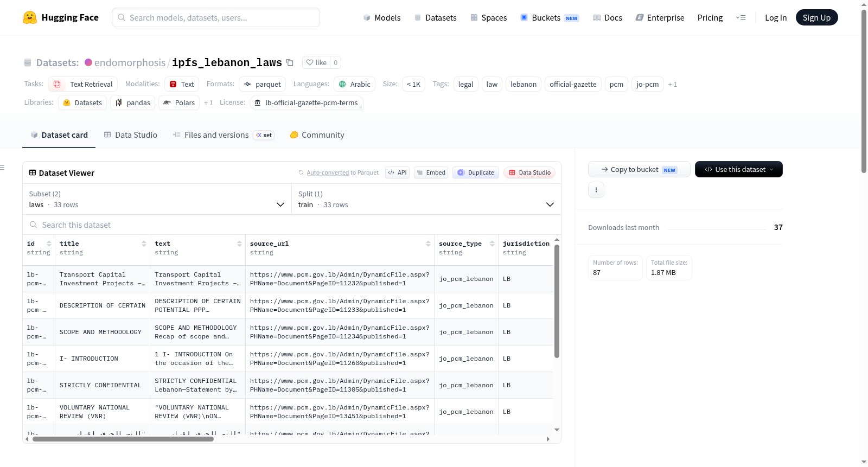Click the pandas library tag
The width and height of the screenshot is (868, 467).
pyautogui.click(x=133, y=103)
